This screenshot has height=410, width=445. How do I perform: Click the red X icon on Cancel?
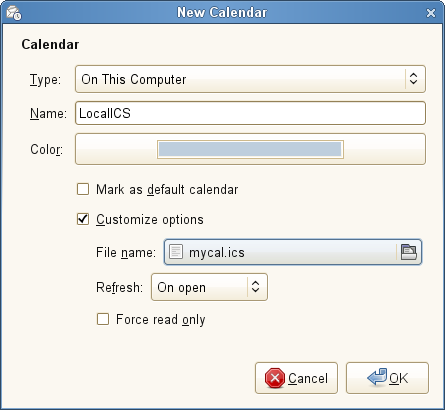[275, 378]
